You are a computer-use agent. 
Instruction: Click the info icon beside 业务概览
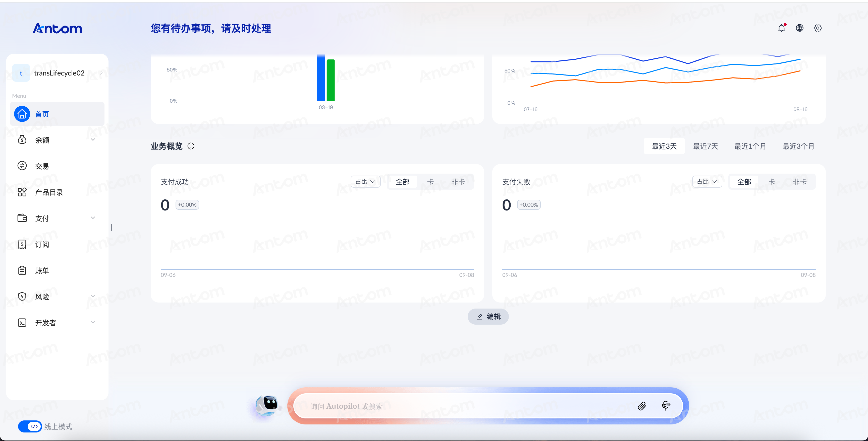tap(191, 146)
